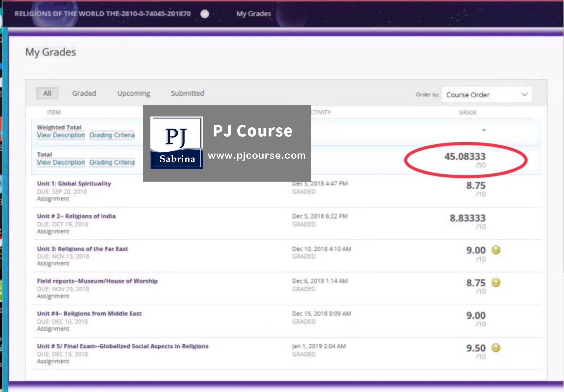Open Unit 1: Global Spirituality assignment

point(74,184)
